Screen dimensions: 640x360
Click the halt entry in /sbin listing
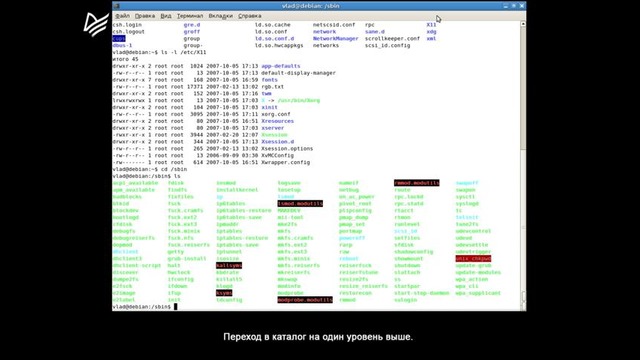(x=174, y=265)
